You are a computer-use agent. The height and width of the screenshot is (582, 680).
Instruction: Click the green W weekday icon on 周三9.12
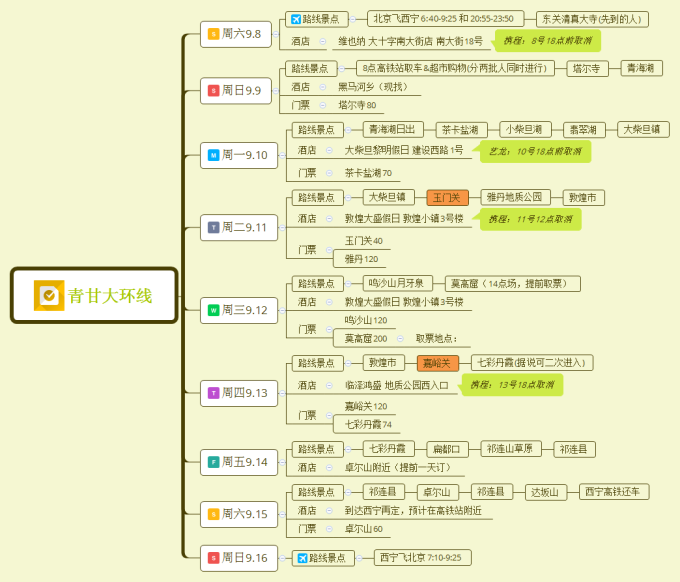(212, 310)
